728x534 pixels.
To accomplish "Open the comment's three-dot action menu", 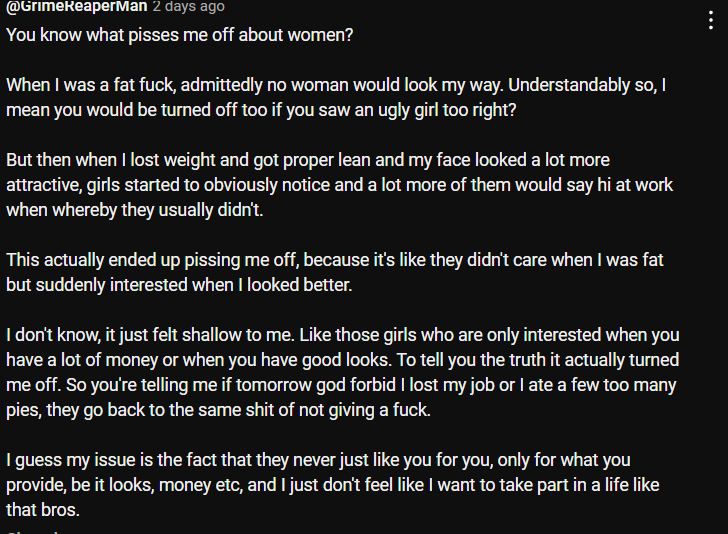I will point(711,21).
